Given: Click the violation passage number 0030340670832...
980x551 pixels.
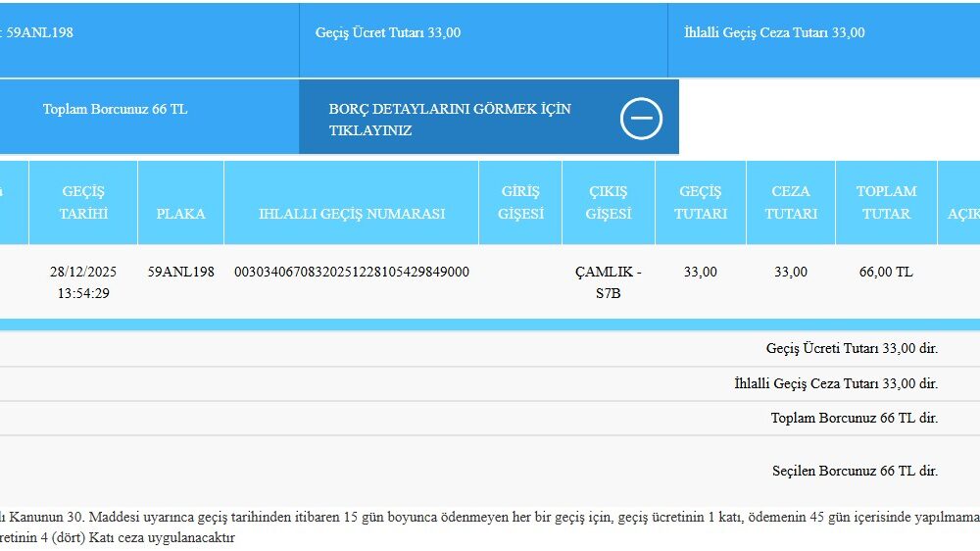Looking at the screenshot, I should pyautogui.click(x=351, y=272).
